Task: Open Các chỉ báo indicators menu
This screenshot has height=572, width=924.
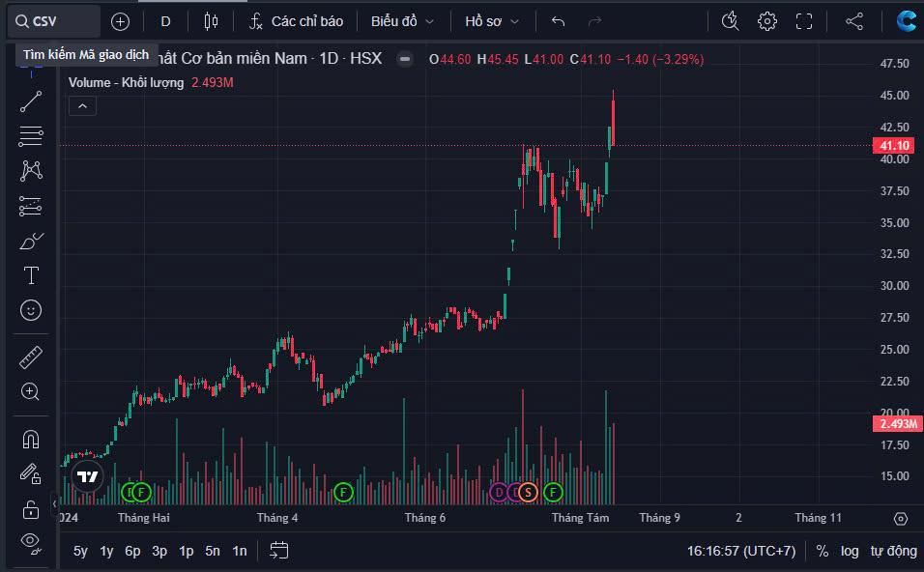Action: pyautogui.click(x=296, y=21)
